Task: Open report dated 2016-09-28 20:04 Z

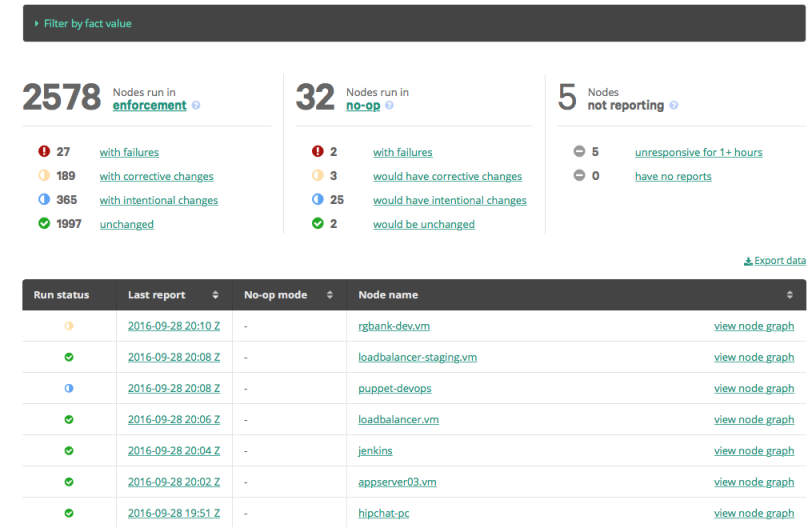Action: [x=174, y=450]
